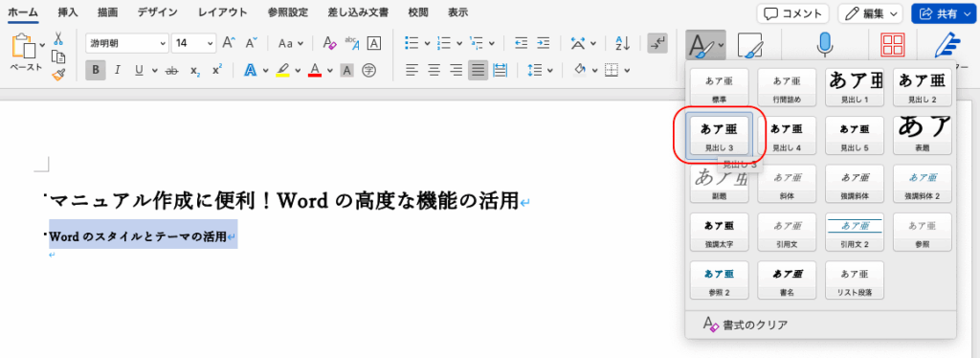
Task: Open the Aa change case dropdown
Action: click(291, 43)
